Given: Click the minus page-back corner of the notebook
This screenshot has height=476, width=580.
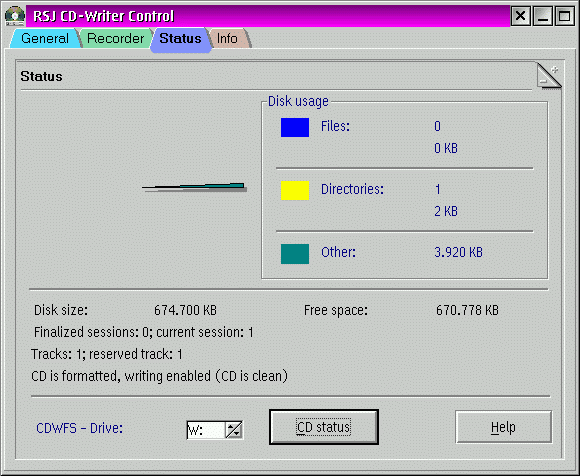Looking at the screenshot, I should coord(543,81).
